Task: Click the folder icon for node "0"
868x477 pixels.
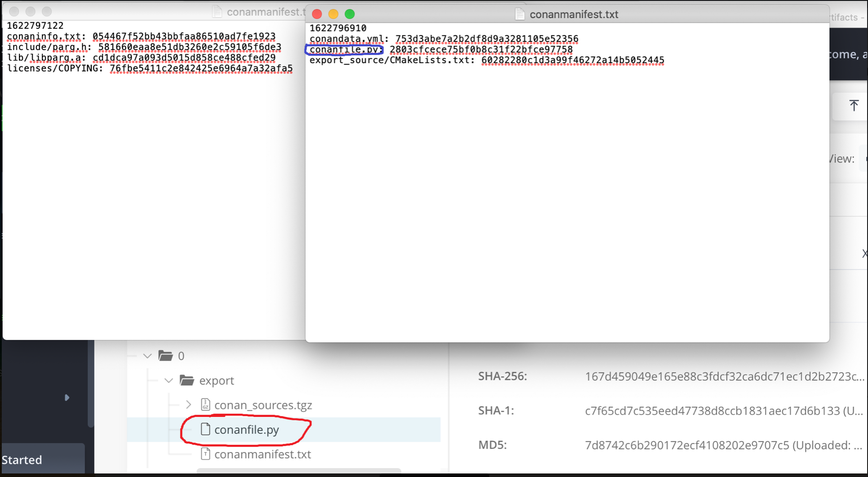Action: pos(166,356)
